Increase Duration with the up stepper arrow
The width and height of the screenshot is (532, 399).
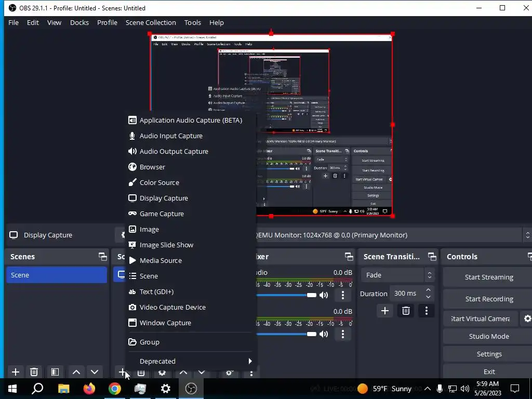(x=428, y=290)
